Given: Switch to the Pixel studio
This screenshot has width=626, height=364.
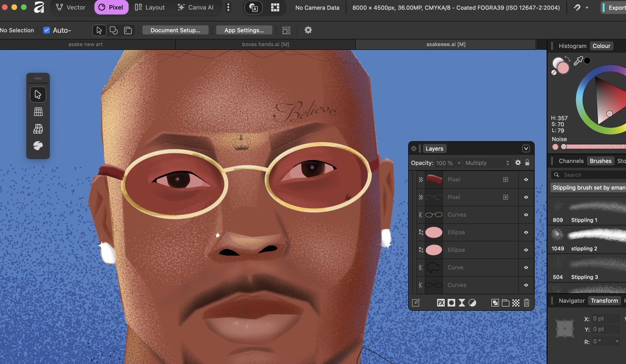Looking at the screenshot, I should 111,7.
